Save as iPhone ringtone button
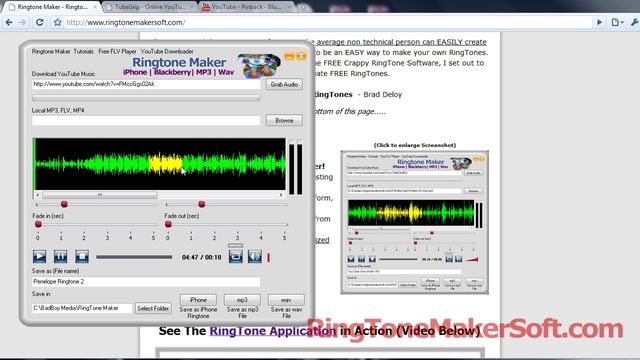This screenshot has height=360, width=640. pyautogui.click(x=198, y=300)
